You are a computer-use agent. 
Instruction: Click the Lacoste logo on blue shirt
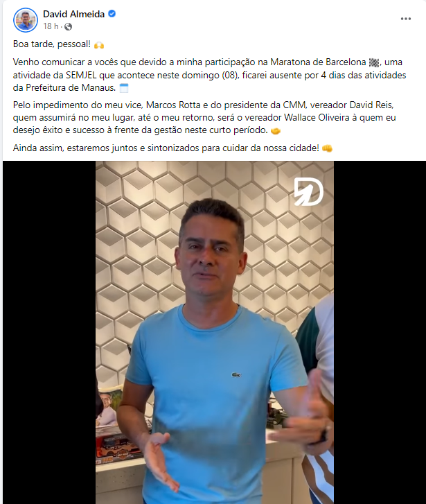236,375
